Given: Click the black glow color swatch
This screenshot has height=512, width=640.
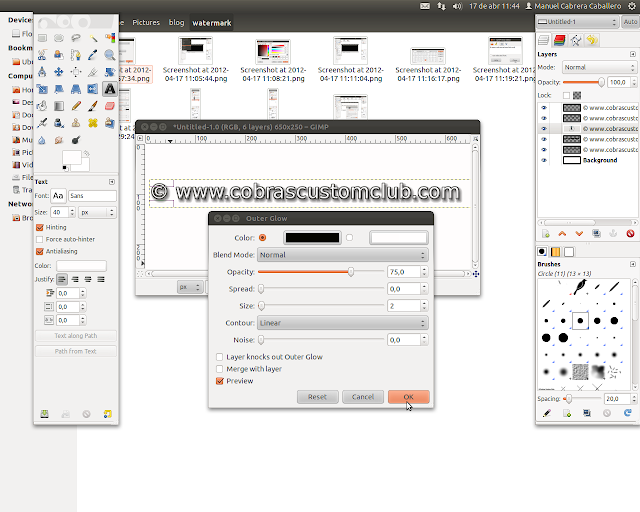Looking at the screenshot, I should [312, 238].
